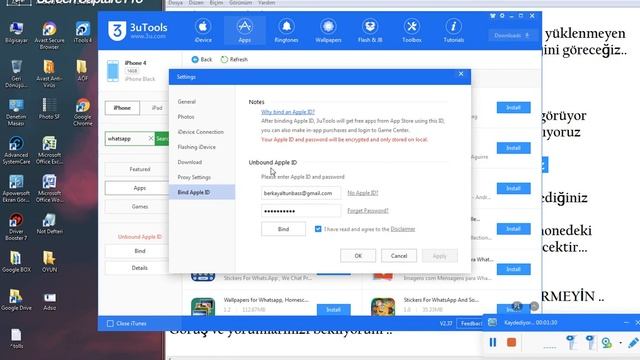This screenshot has width=640, height=360.
Task: Open the iDevice section in 3uTools
Action: pyautogui.click(x=203, y=31)
